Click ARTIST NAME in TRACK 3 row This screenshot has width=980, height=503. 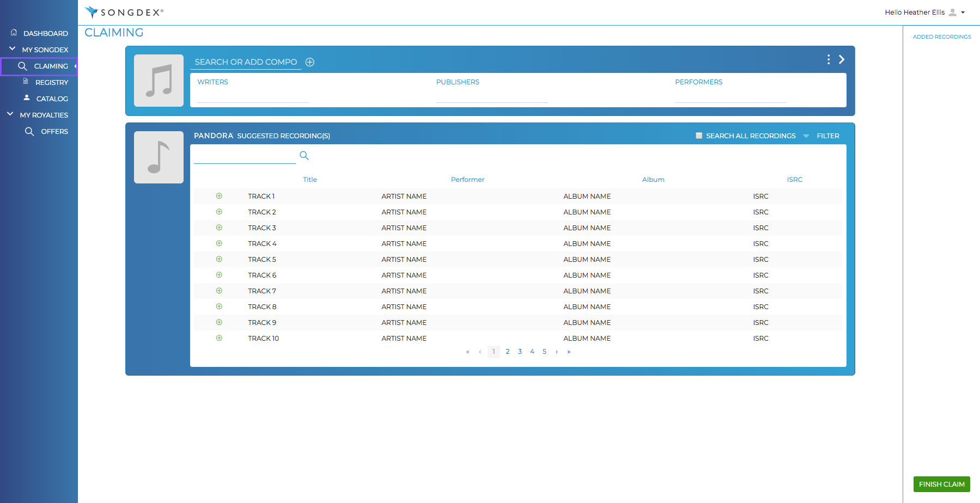[x=404, y=228]
